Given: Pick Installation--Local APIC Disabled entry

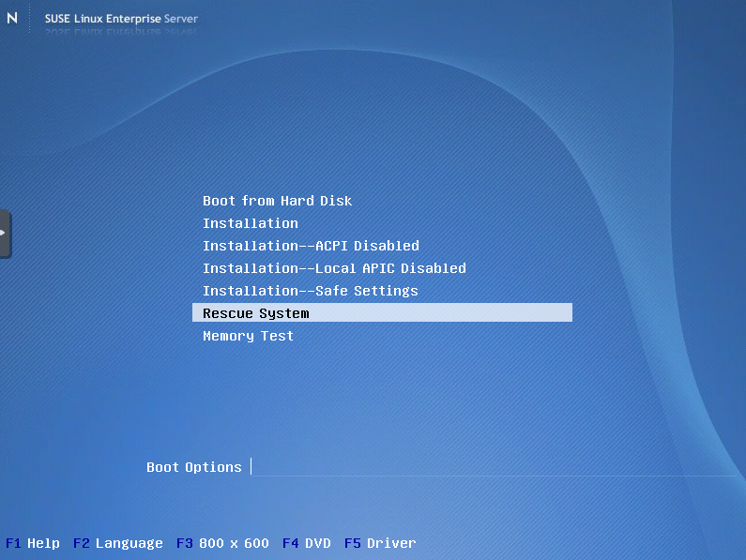Looking at the screenshot, I should click(334, 268).
